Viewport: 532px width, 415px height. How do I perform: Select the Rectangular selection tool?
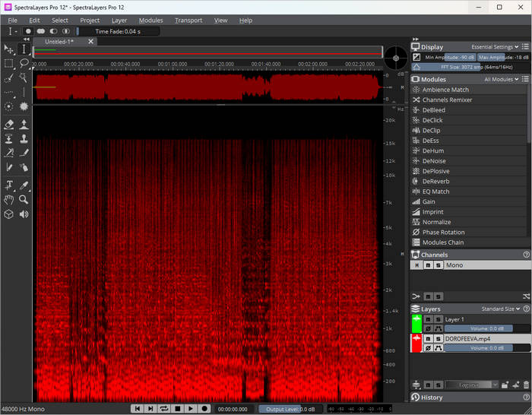(x=9, y=63)
